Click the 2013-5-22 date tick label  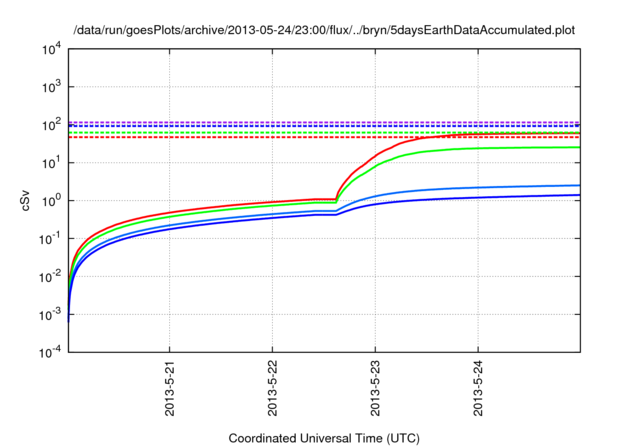pos(272,388)
